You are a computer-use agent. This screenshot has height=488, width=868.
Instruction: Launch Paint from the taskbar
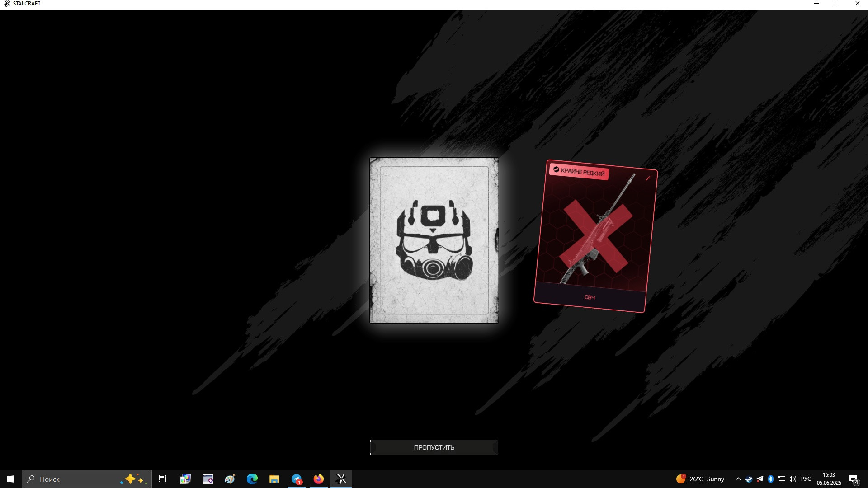(230, 479)
